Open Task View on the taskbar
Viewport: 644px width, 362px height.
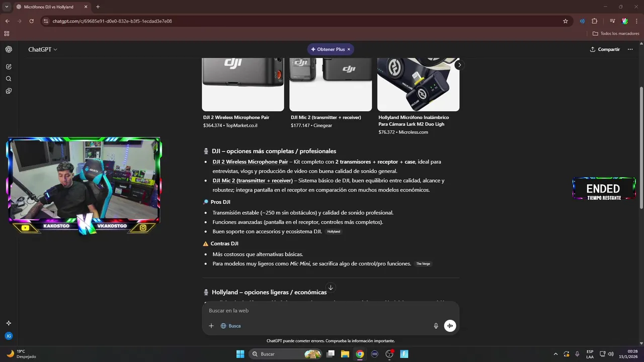(x=331, y=354)
